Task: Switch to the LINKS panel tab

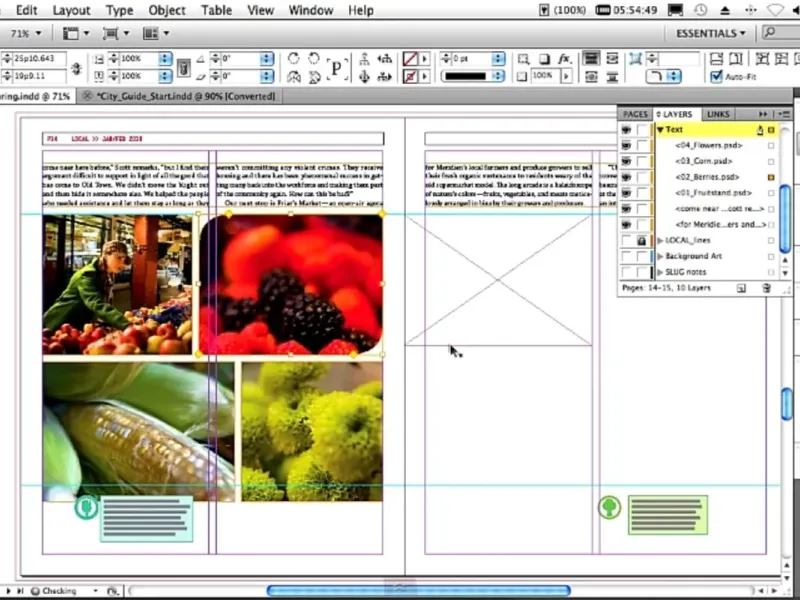Action: pyautogui.click(x=718, y=114)
